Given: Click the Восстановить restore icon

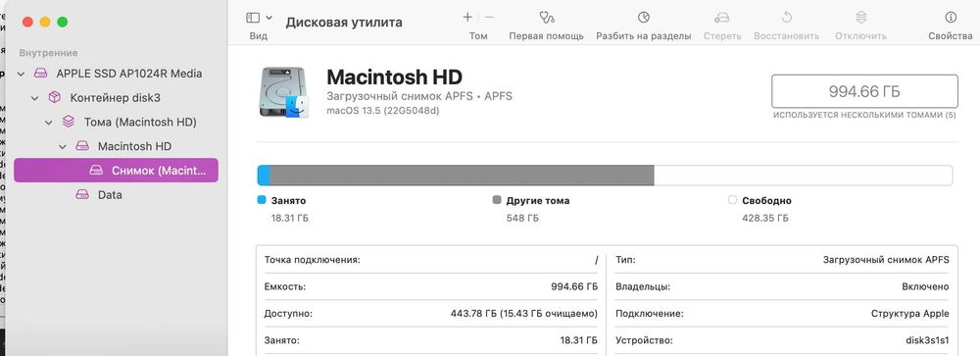Looking at the screenshot, I should pos(786,18).
